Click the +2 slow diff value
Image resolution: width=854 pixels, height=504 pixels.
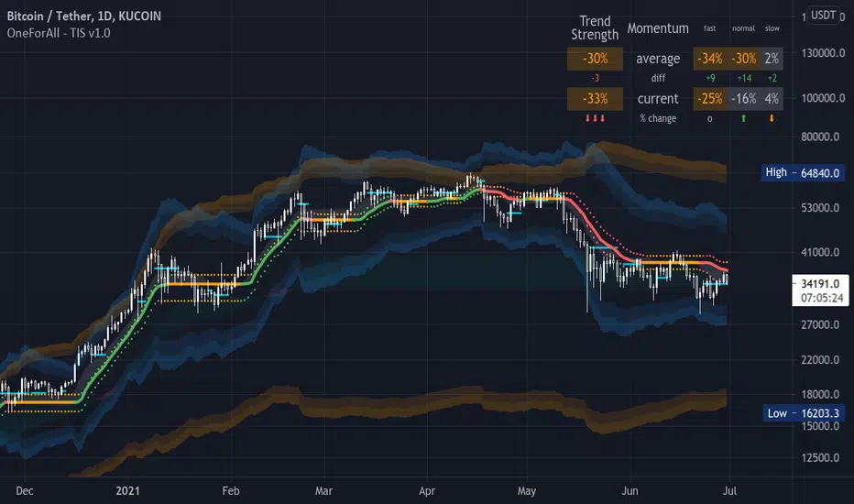point(772,79)
